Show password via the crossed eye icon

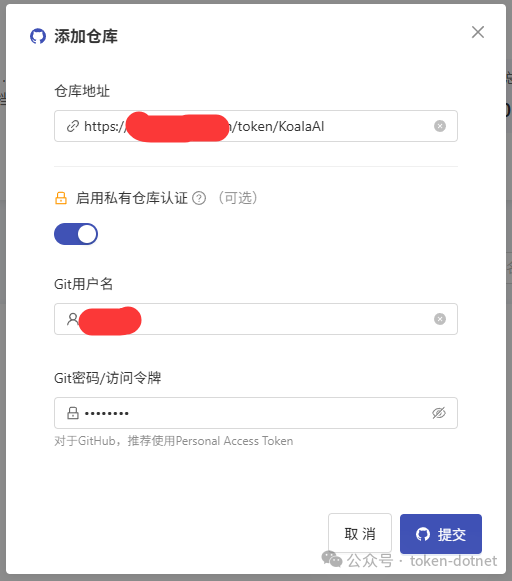pos(439,413)
